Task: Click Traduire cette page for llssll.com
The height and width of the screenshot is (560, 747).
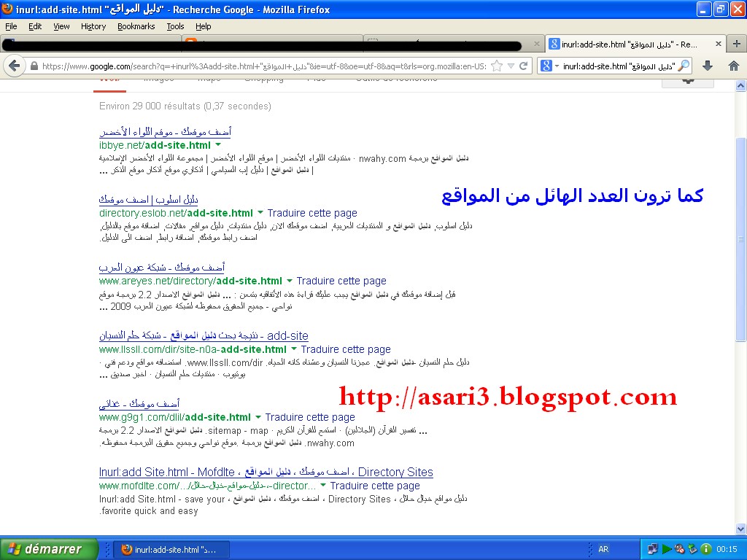Action: click(x=345, y=349)
